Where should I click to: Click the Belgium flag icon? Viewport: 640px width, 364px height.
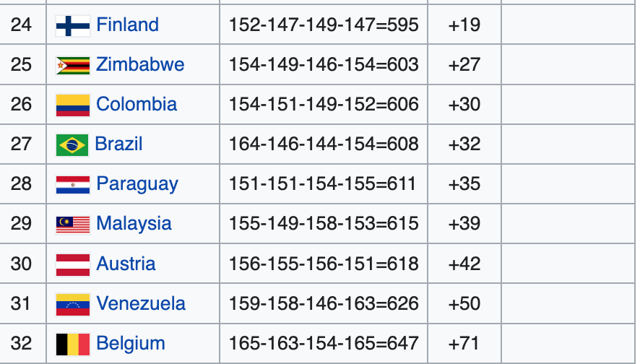tap(72, 344)
